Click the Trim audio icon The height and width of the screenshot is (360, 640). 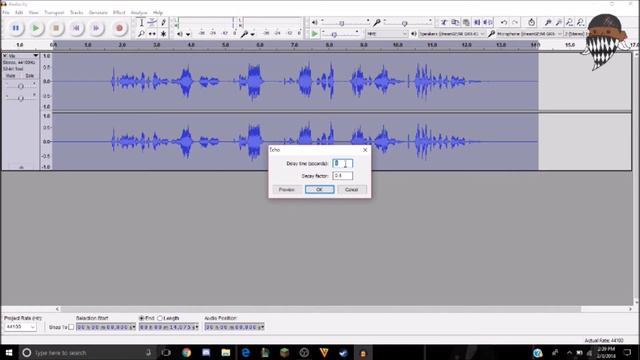pyautogui.click(x=477, y=22)
